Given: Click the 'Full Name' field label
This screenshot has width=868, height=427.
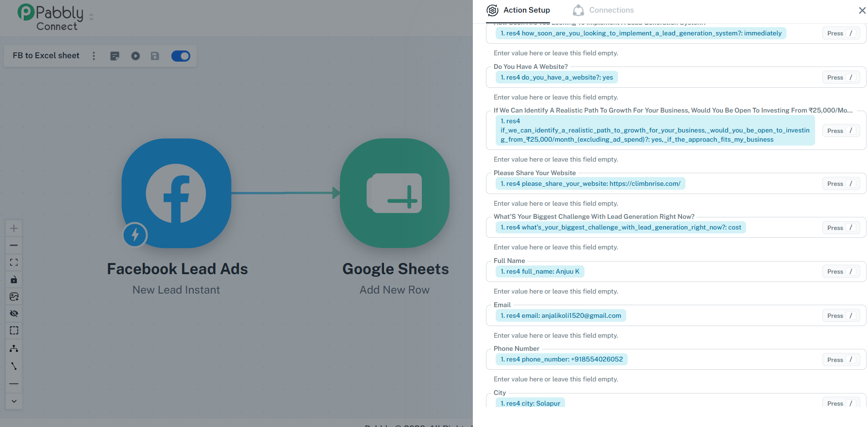Looking at the screenshot, I should pyautogui.click(x=509, y=261).
